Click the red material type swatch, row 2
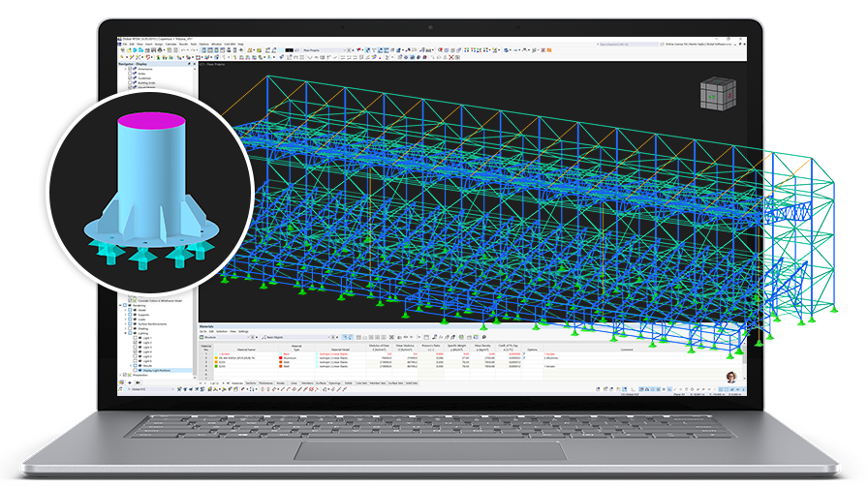Image resolution: width=868 pixels, height=488 pixels. tap(280, 358)
